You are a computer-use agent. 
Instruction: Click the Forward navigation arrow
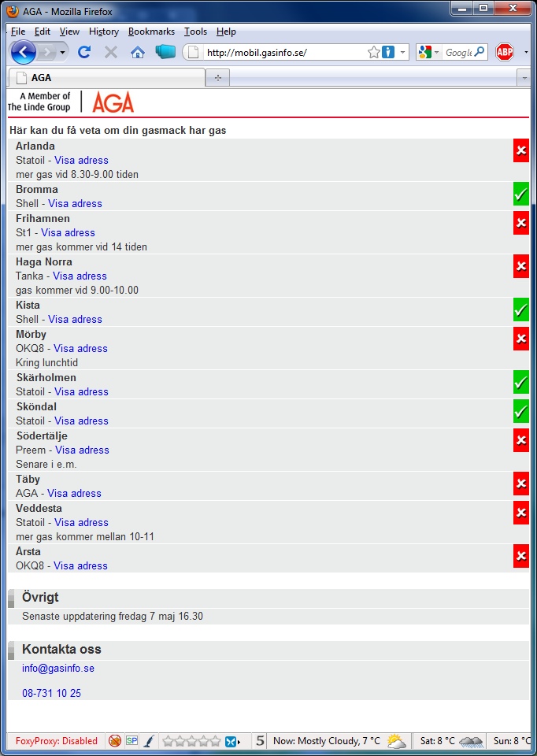tap(47, 52)
